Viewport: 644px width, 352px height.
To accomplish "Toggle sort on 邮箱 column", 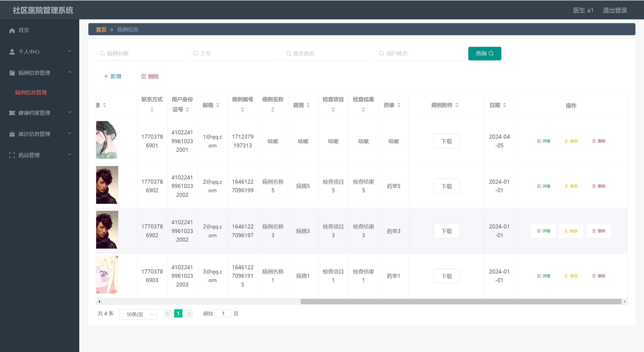I will click(218, 105).
